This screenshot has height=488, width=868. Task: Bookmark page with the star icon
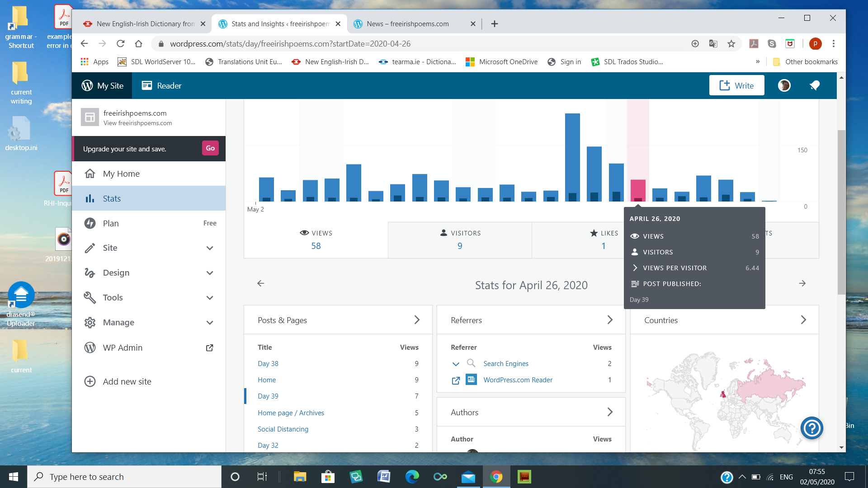[731, 44]
